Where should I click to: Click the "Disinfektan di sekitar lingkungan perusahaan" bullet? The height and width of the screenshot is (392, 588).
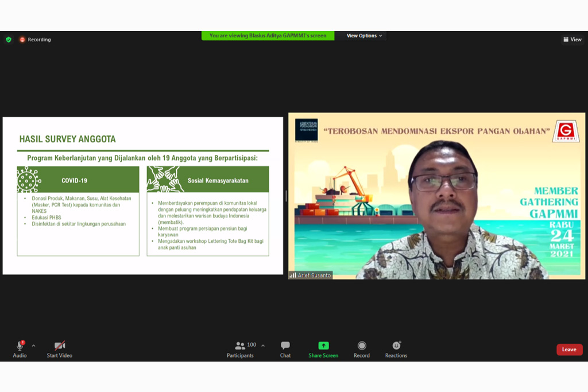pos(79,224)
